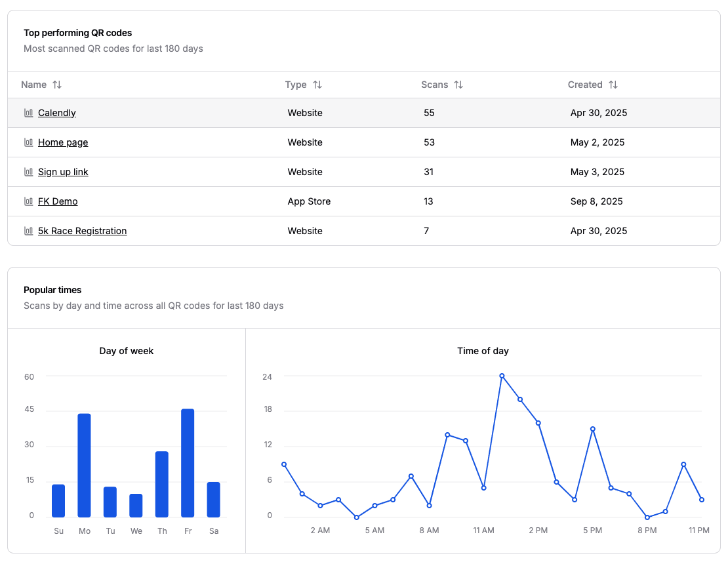Sort table by Name column arrows
728x564 pixels.
tap(57, 85)
